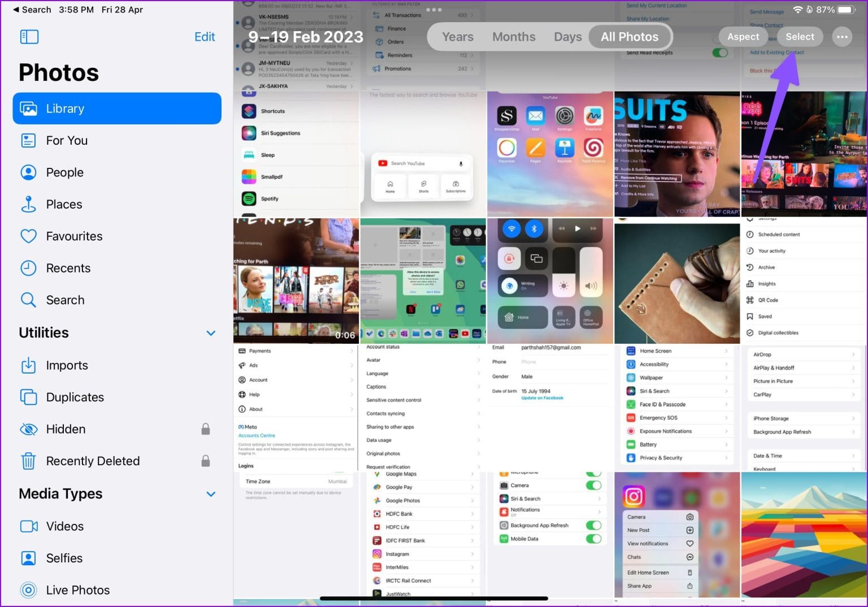Open the Recents album
Image resolution: width=868 pixels, height=607 pixels.
117,268
